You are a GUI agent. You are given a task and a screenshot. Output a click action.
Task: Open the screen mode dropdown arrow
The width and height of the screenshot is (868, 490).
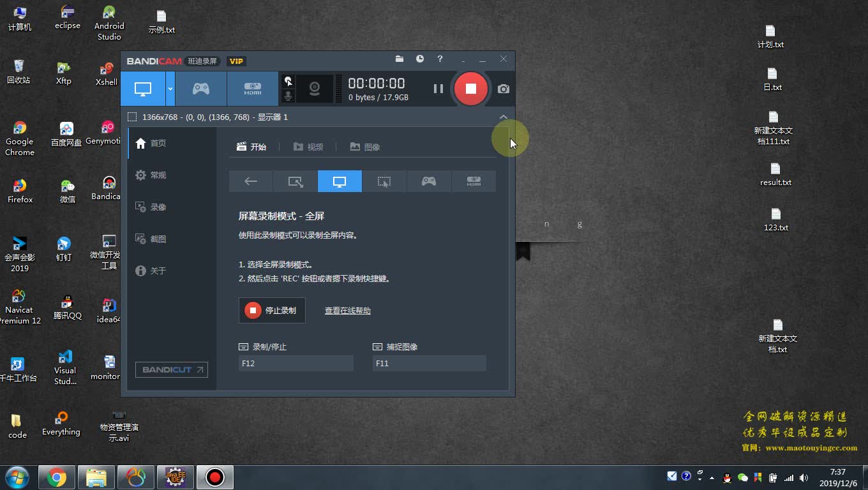pyautogui.click(x=170, y=89)
